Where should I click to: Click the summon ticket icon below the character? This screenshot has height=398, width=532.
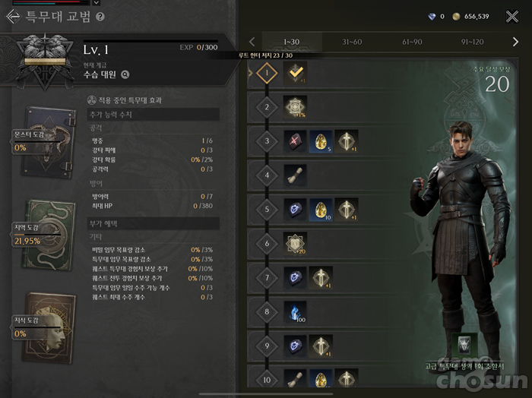coord(464,344)
